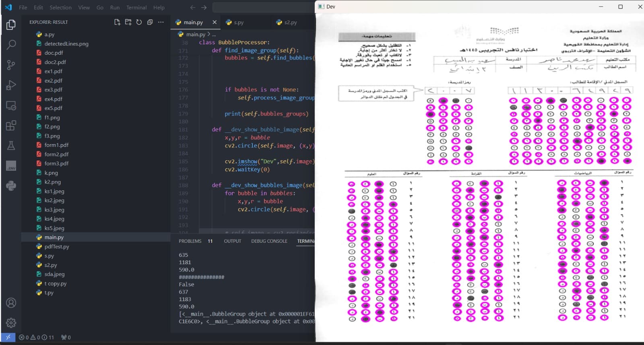The width and height of the screenshot is (644, 345).
Task: Open the Run and Debug view
Action: (x=11, y=85)
